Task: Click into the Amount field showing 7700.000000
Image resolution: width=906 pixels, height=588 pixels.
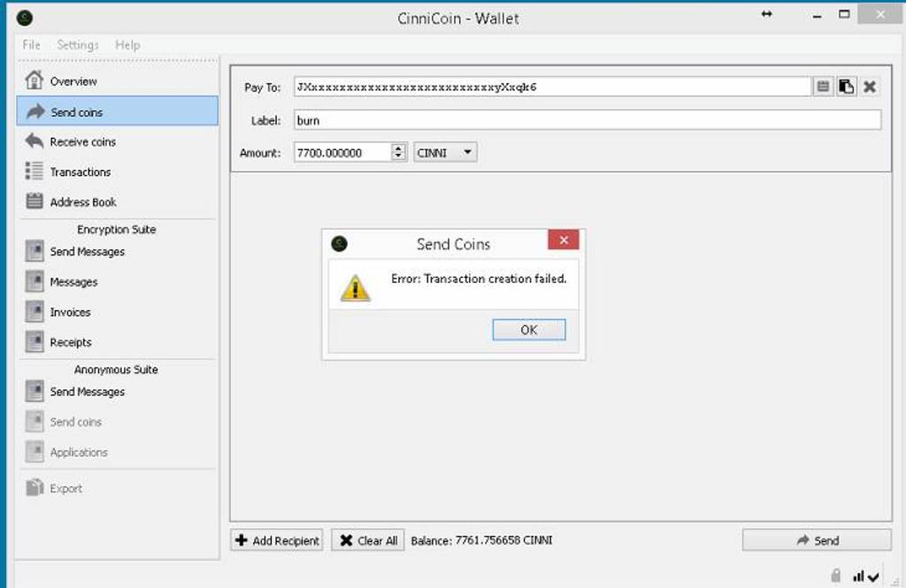Action: [342, 152]
